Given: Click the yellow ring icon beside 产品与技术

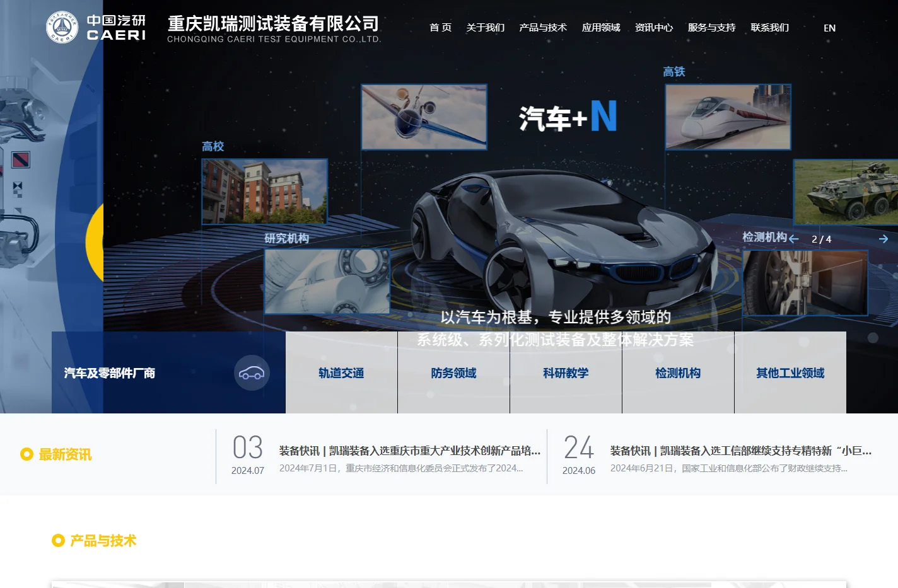Looking at the screenshot, I should pyautogui.click(x=58, y=540).
